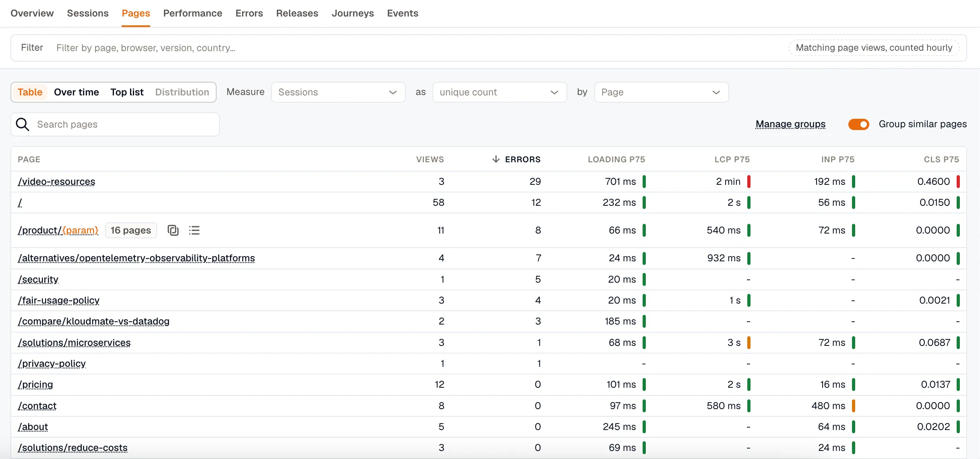Switch to the Events tab
980x459 pixels.
tap(403, 13)
